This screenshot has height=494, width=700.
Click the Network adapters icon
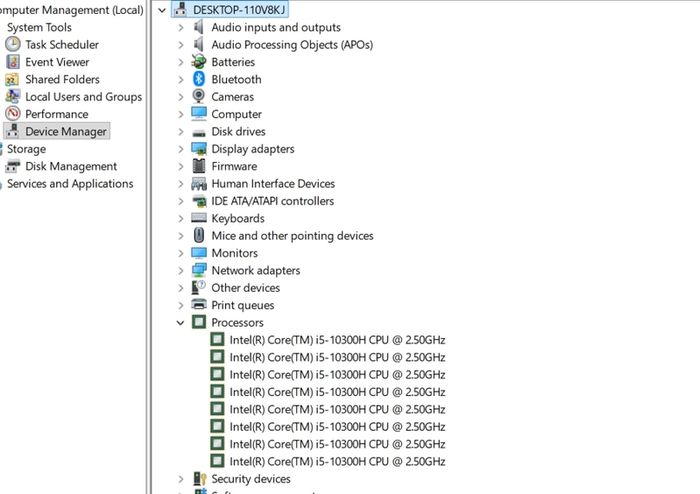pos(199,270)
